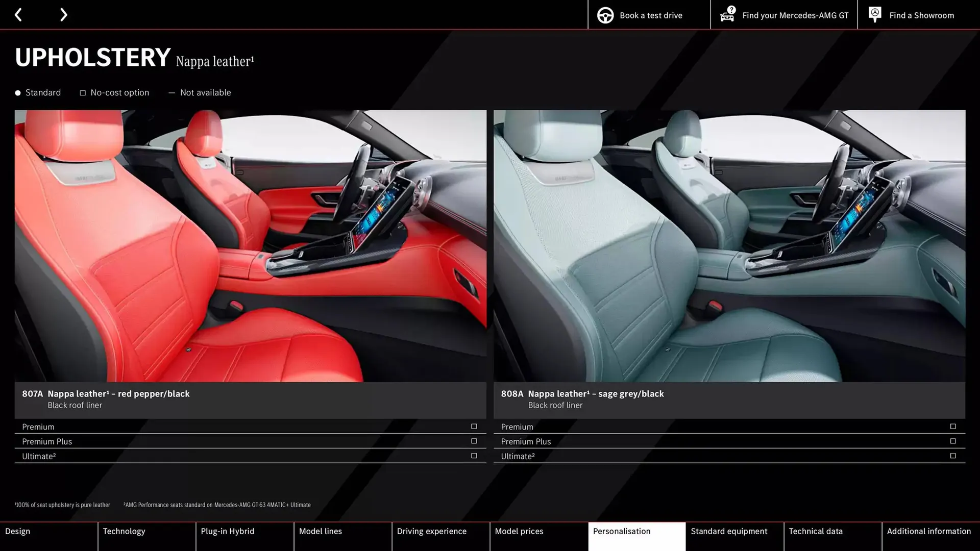Click the car finder question-mark icon
The width and height of the screenshot is (980, 551).
(727, 14)
